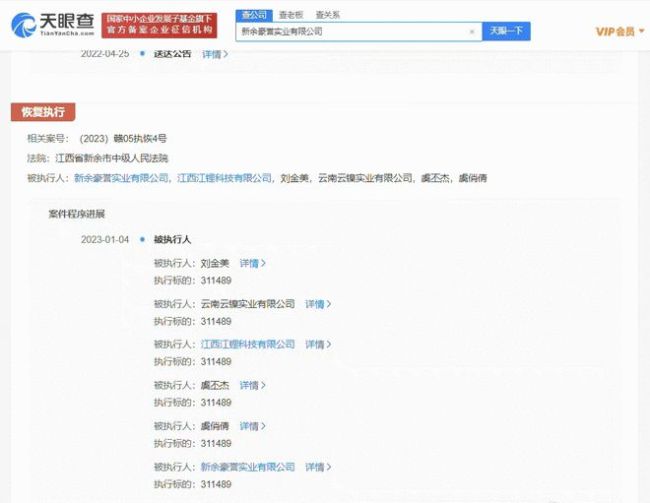The image size is (650, 503).
Task: Click the 江西江锂科技有限公司 link in the progress list
Action: [248, 344]
